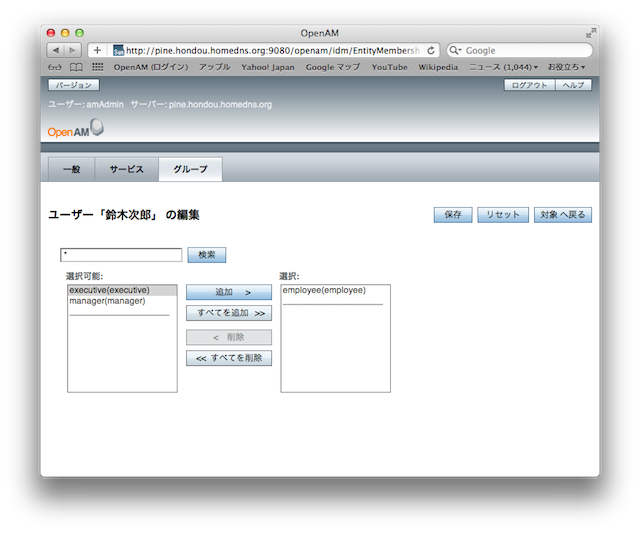640x533 pixels.
Task: Click the browser forward arrow
Action: click(x=74, y=50)
